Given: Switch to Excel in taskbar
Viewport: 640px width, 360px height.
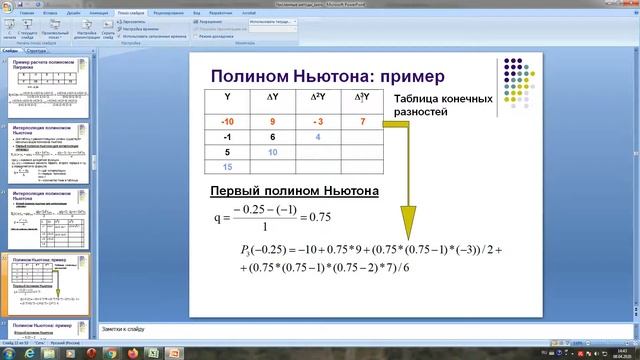Looking at the screenshot, I should click(x=153, y=353).
